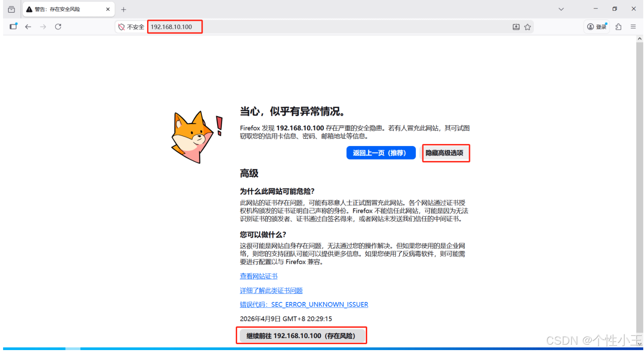Click the hide advanced options button
Image resolution: width=644 pixels, height=352 pixels.
[x=445, y=153]
